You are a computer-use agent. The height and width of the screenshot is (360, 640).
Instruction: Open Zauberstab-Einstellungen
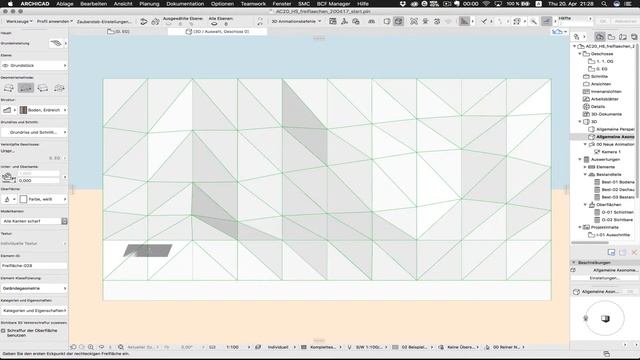coord(104,22)
